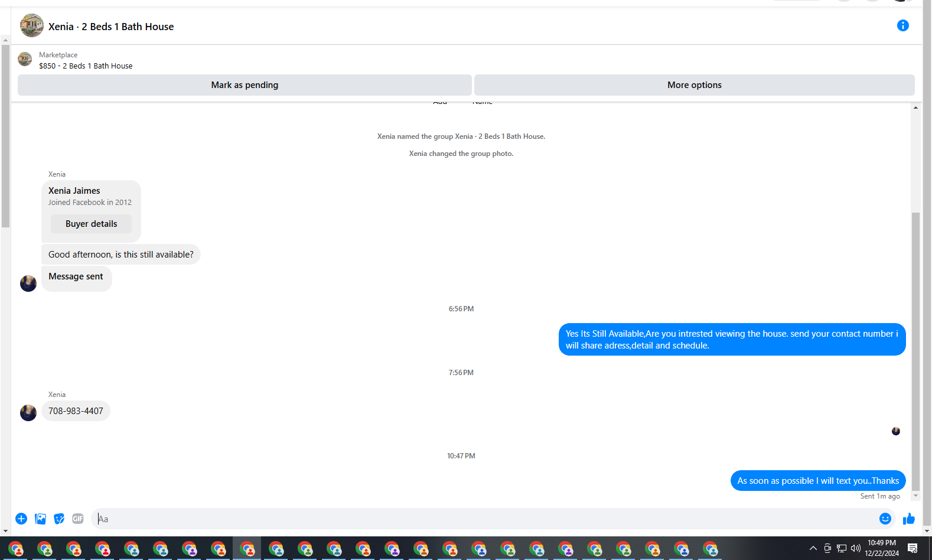Click the listing photo beside the conversation title
Image resolution: width=932 pixels, height=560 pixels.
(32, 25)
